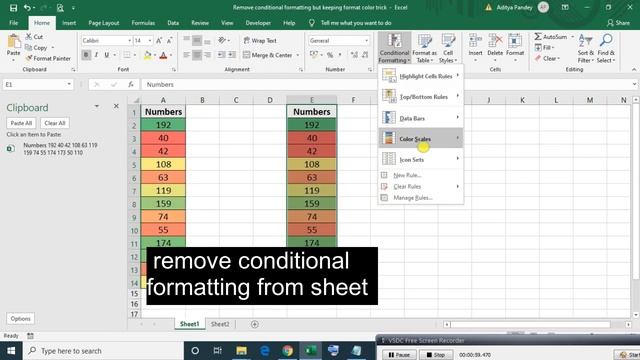This screenshot has width=640, height=360.
Task: Toggle Wrap Text on selected cells
Action: click(260, 40)
